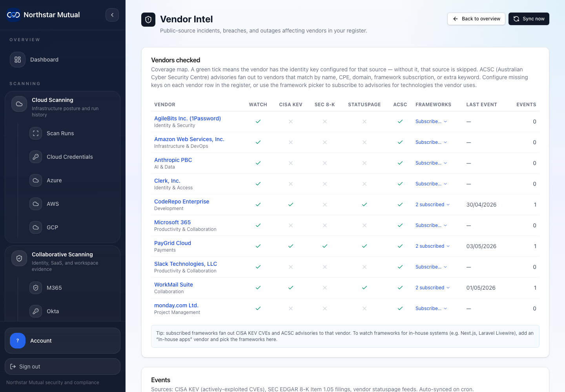Click the AWS cloud icon
This screenshot has height=392, width=565.
pos(36,204)
